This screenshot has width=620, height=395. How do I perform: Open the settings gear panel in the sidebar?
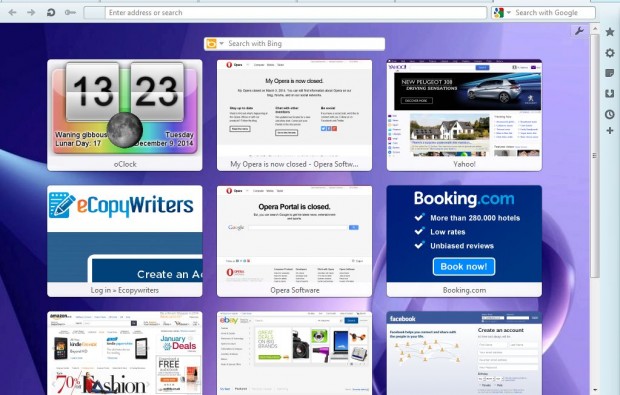click(610, 53)
